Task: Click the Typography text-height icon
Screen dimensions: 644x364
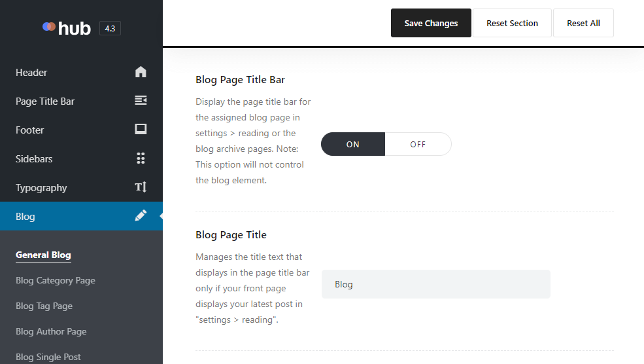Action: click(x=141, y=187)
